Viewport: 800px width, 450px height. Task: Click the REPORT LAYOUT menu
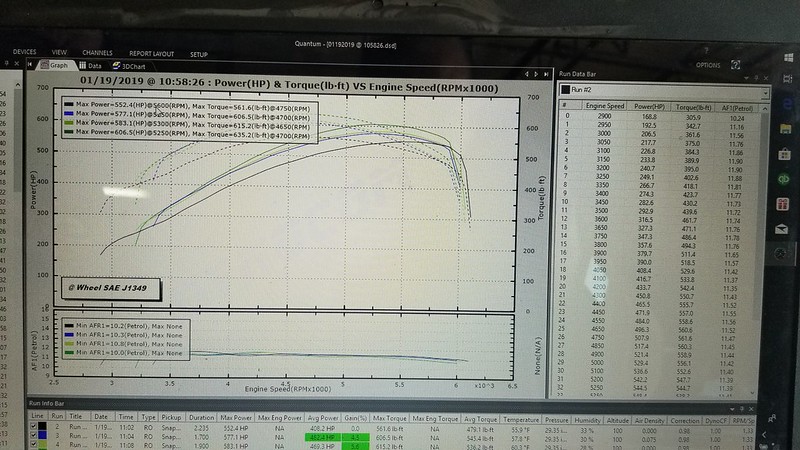(151, 53)
